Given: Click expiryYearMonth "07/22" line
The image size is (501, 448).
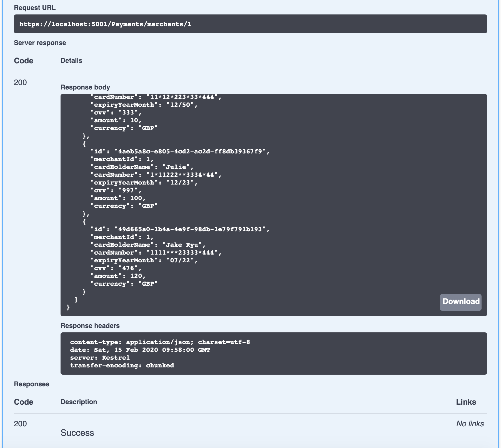Looking at the screenshot, I should (144, 260).
